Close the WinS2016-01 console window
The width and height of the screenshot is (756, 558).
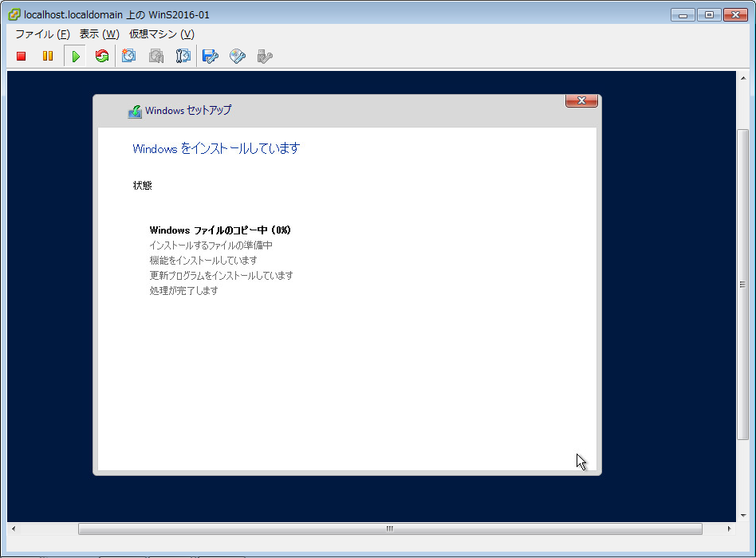coord(736,15)
